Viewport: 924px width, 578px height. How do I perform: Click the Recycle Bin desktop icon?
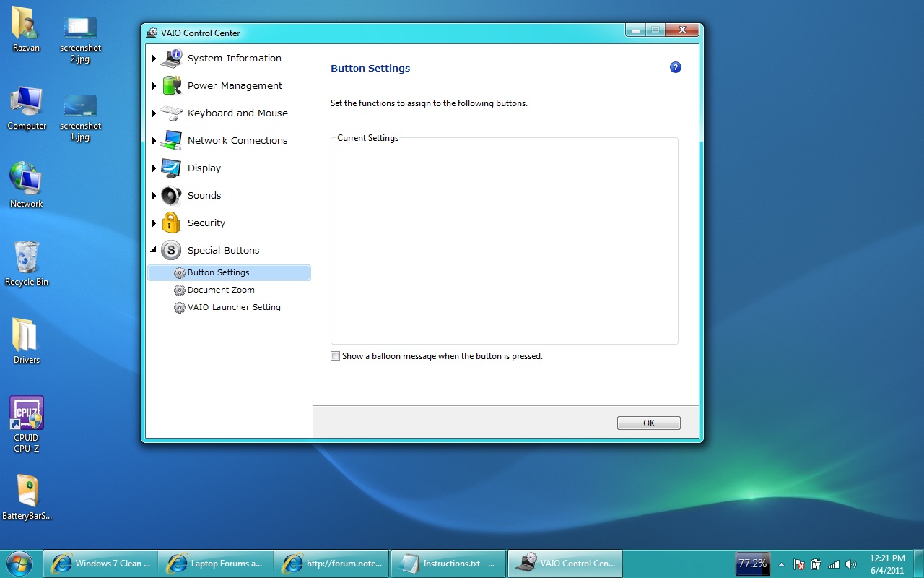[x=27, y=259]
